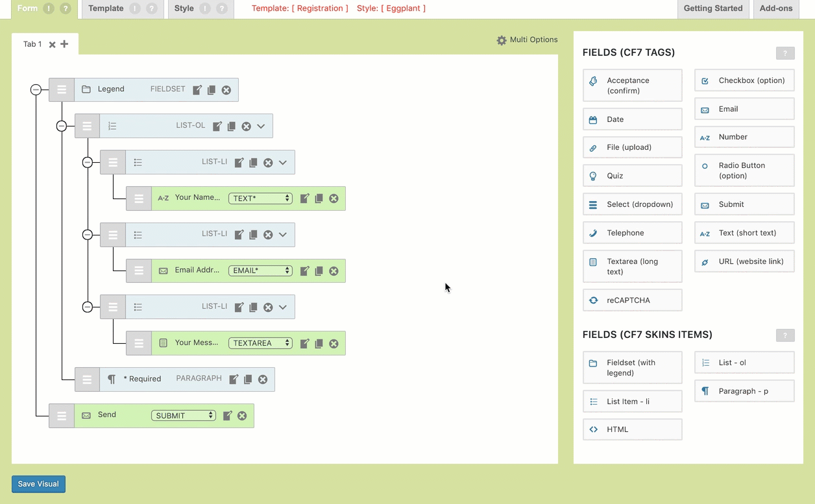The image size is (815, 504).
Task: Switch to the Template tab
Action: coord(106,8)
